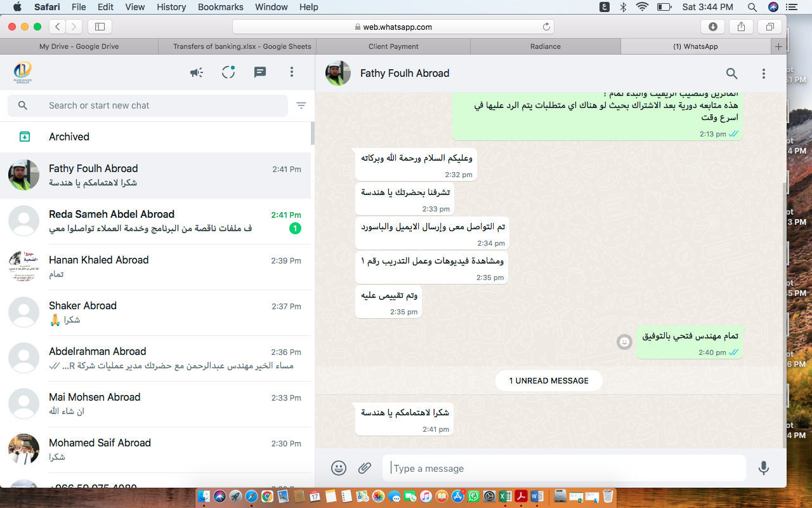Open the Notification Center icon
Viewport: 812px width, 508px height.
[x=793, y=7]
